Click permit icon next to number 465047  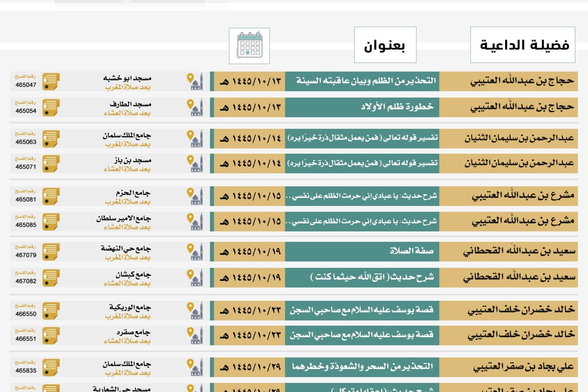point(51,81)
